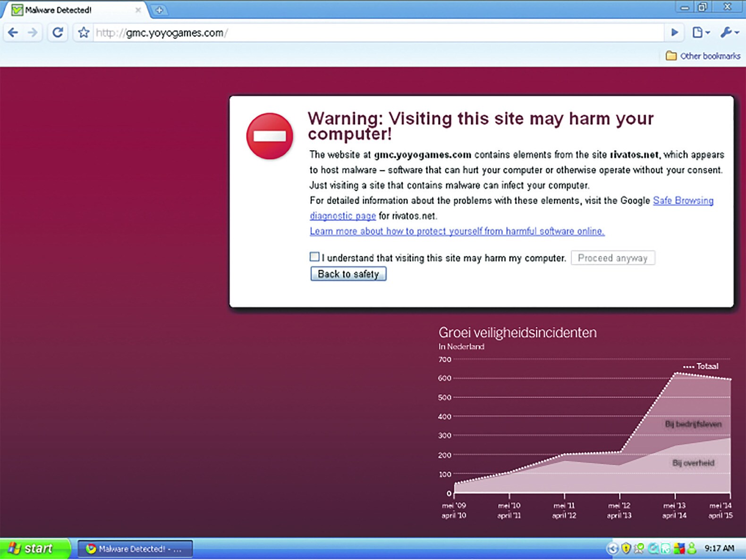
Task: Go forward with the forward arrow
Action: 33,33
